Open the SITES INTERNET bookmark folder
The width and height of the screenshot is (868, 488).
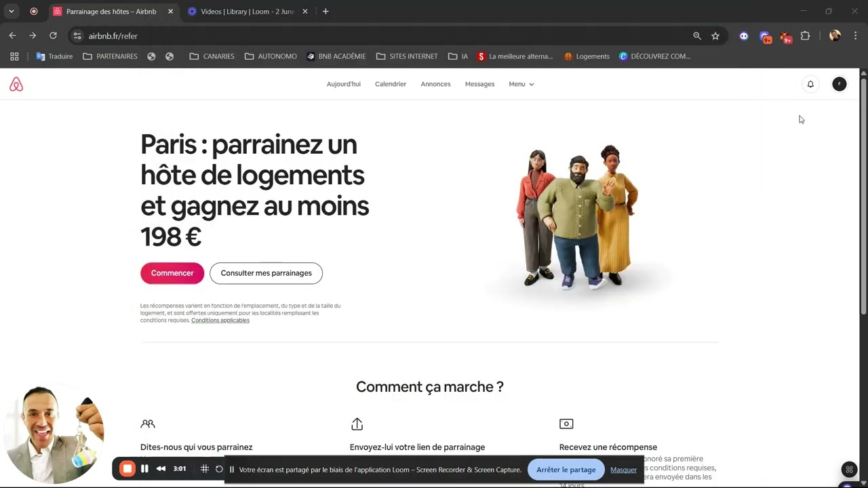coord(407,56)
